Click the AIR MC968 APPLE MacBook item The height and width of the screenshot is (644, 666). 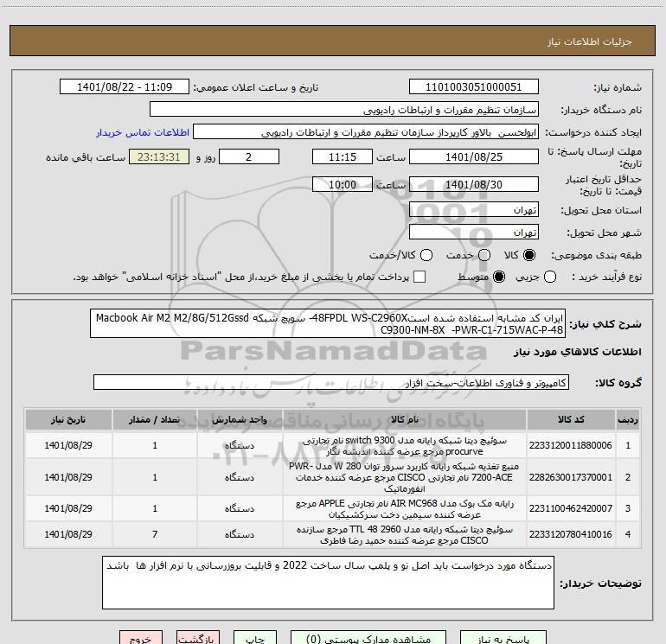pyautogui.click(x=405, y=508)
